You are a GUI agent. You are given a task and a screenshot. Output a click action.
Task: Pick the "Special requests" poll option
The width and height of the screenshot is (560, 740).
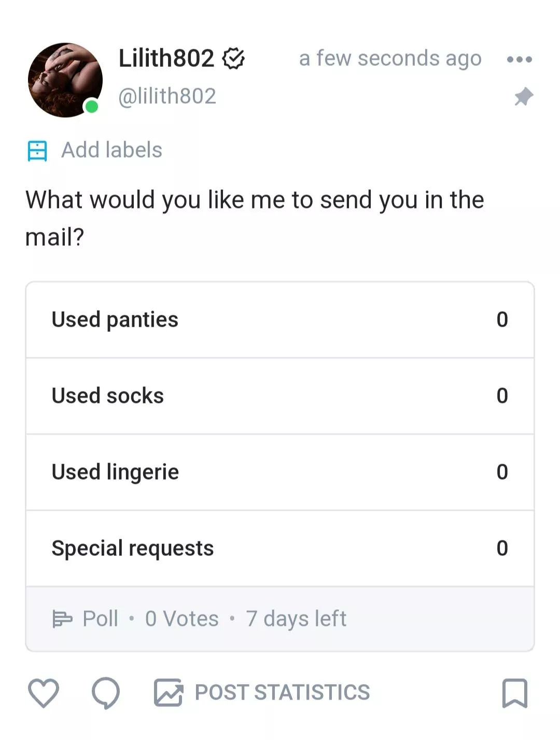279,549
